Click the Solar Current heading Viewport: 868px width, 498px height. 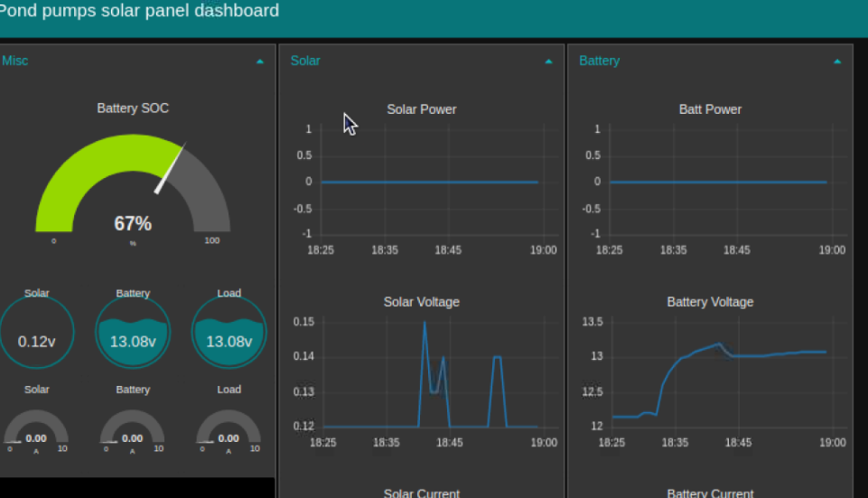coord(422,493)
